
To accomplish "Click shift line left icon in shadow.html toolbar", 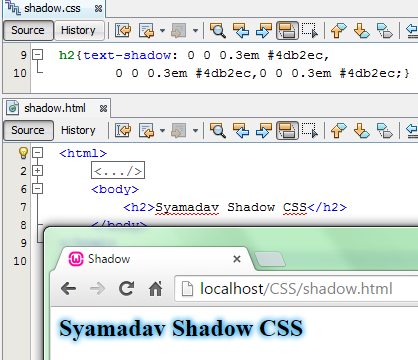I will click(x=412, y=131).
